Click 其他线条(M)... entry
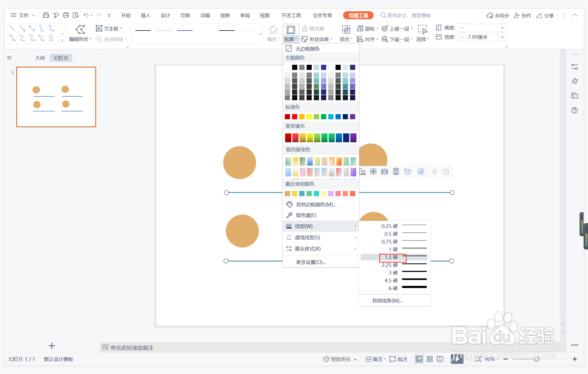The image size is (588, 374). click(x=387, y=301)
